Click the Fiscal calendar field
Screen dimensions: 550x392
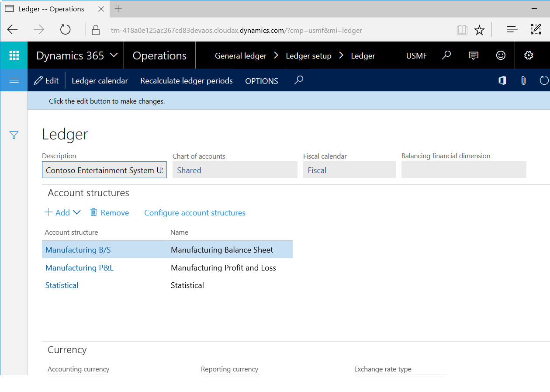pos(349,170)
